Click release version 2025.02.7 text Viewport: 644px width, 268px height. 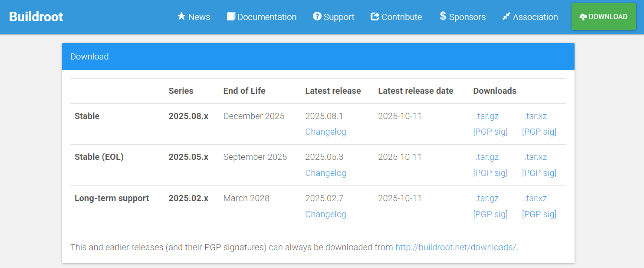(x=324, y=198)
